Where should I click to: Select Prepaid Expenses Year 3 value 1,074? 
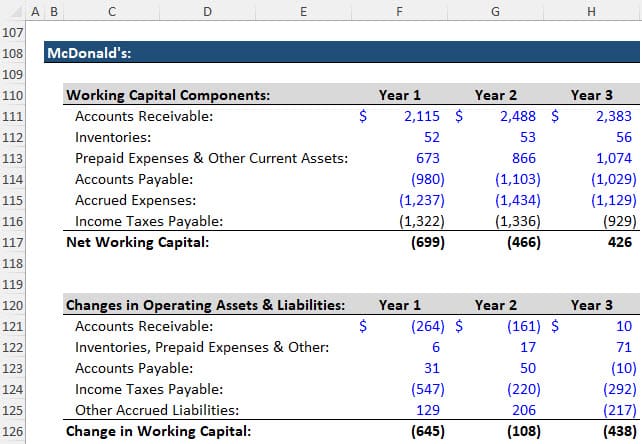pyautogui.click(x=614, y=158)
